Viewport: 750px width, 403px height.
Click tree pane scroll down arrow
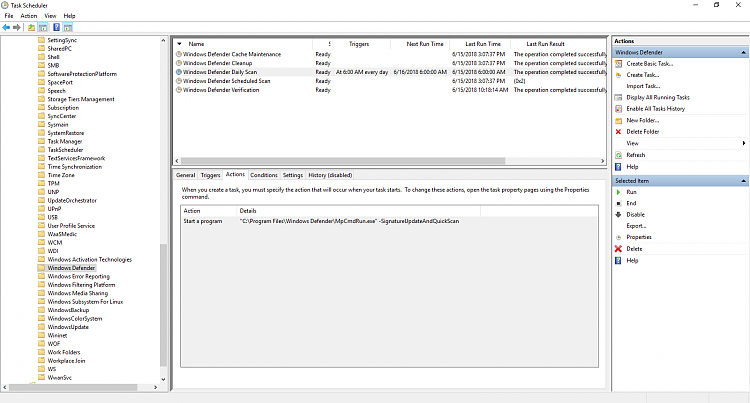[x=163, y=380]
